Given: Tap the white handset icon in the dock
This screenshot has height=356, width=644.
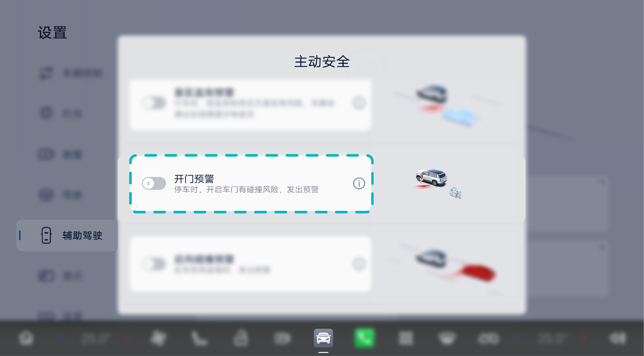Looking at the screenshot, I should 199,338.
